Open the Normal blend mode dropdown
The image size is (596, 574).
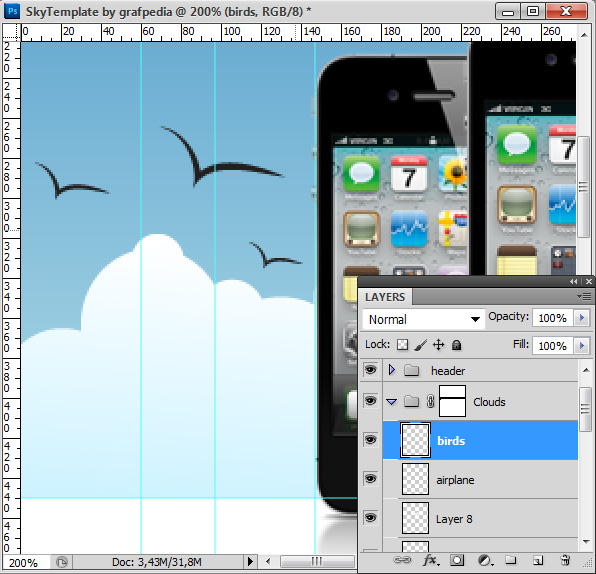[423, 319]
